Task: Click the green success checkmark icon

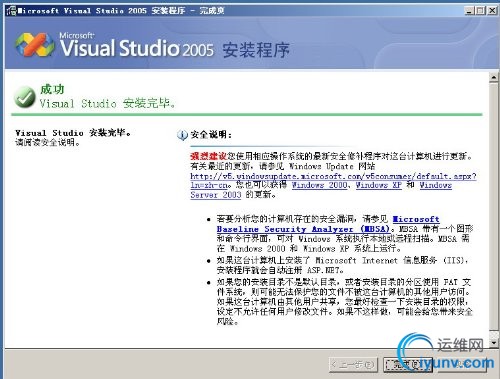Action: click(x=25, y=97)
